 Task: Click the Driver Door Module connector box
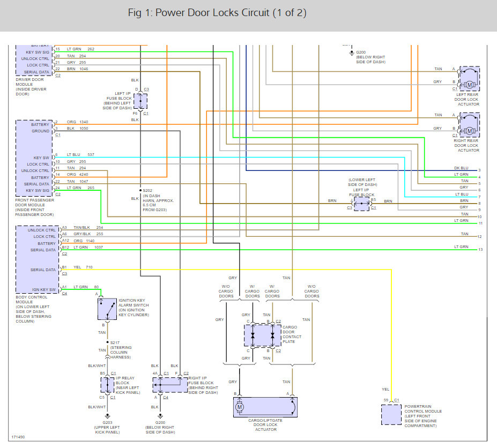coord(34,60)
